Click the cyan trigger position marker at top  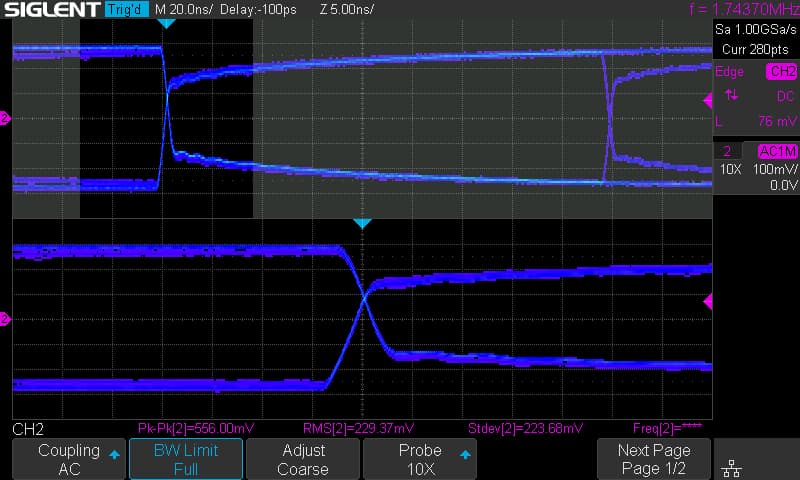point(167,23)
